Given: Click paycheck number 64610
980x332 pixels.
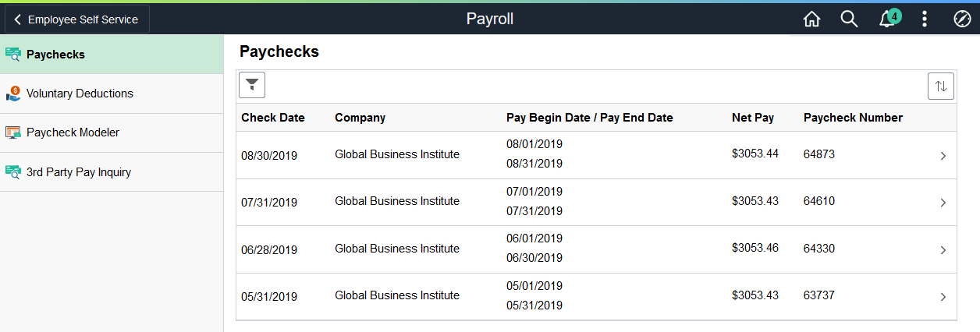Looking at the screenshot, I should (819, 201).
